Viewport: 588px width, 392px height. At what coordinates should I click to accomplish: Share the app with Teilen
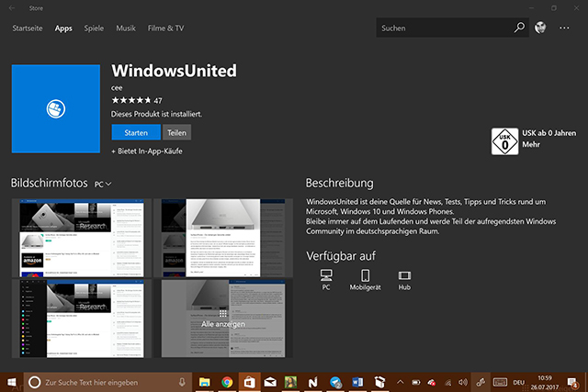click(x=176, y=133)
